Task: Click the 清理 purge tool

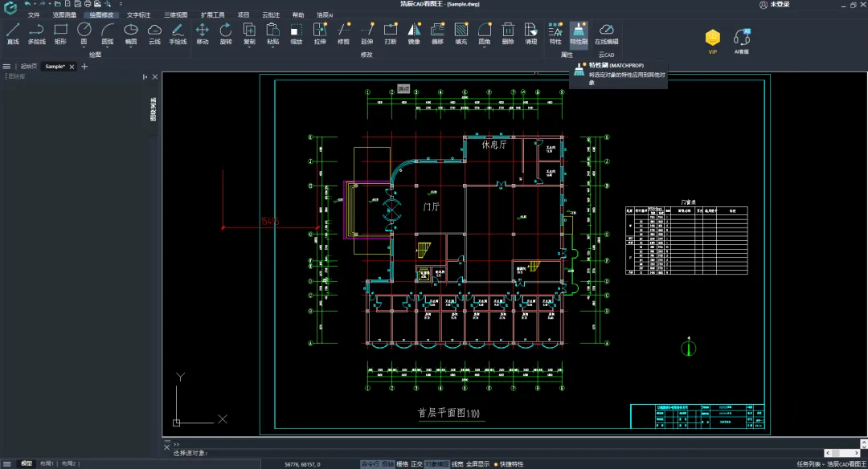Action: pos(531,34)
